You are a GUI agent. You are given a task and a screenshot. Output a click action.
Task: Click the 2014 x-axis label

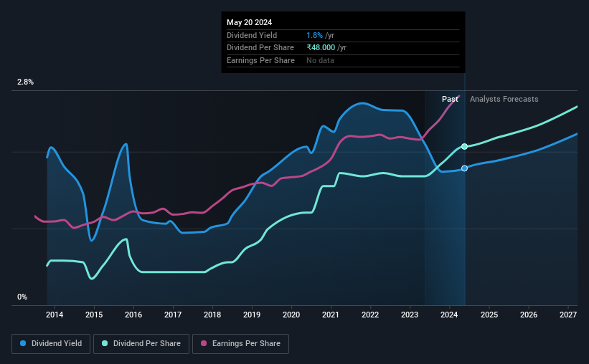coord(55,315)
